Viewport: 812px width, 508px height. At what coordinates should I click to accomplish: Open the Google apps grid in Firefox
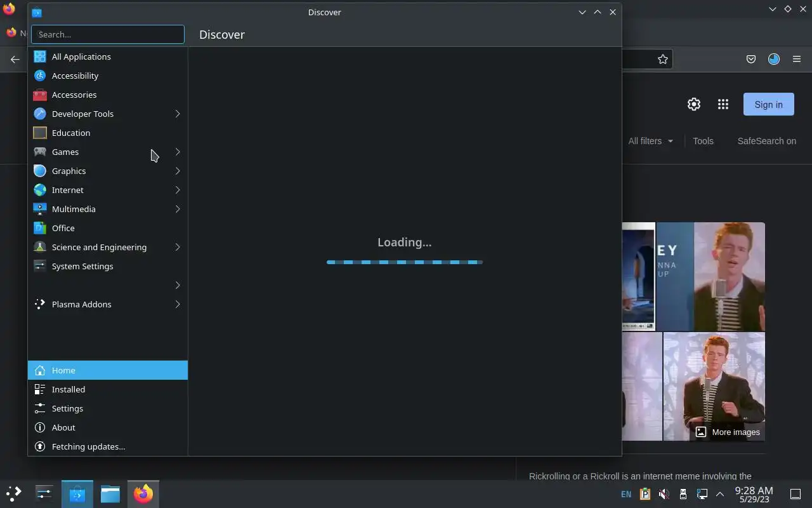pos(723,104)
